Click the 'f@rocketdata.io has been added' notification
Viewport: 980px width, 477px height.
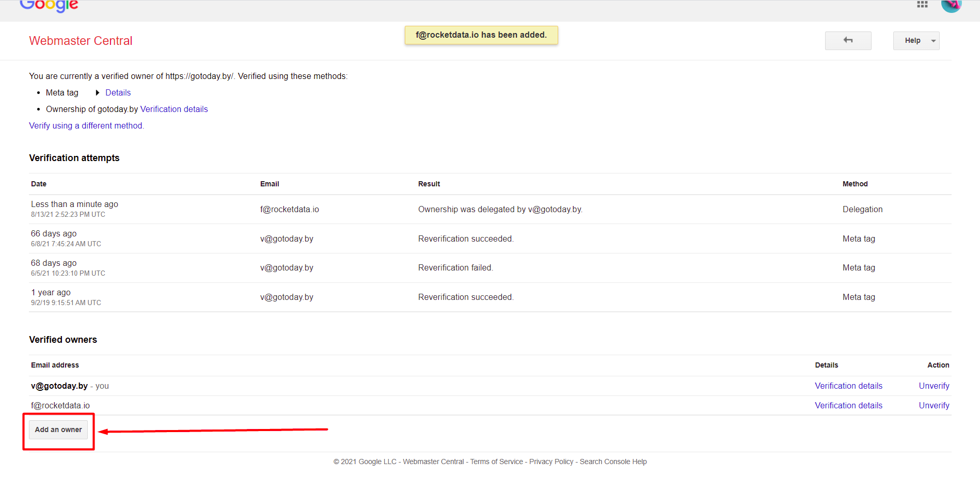point(481,35)
